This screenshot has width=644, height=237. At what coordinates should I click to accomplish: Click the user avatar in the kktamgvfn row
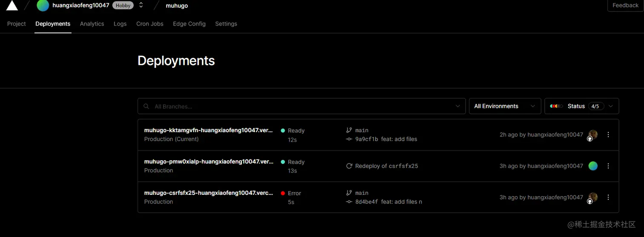(x=593, y=135)
